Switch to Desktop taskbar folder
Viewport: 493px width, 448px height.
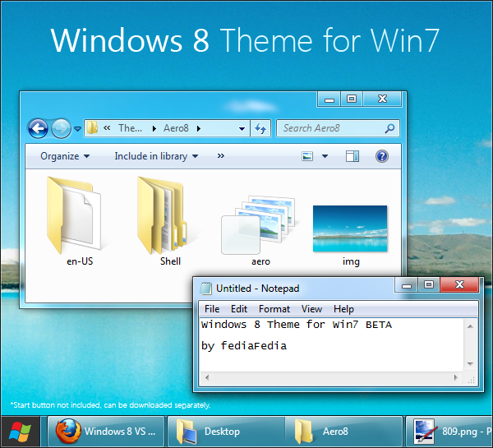click(227, 432)
